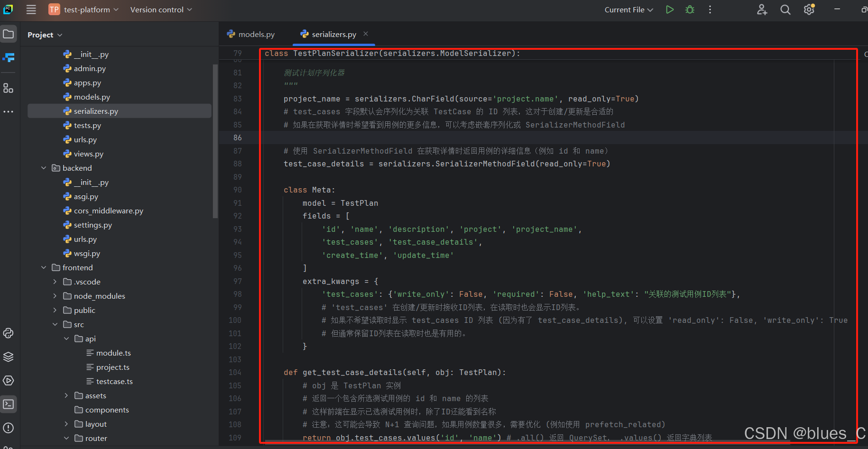Collapse the frontend folder
The image size is (868, 449).
44,267
